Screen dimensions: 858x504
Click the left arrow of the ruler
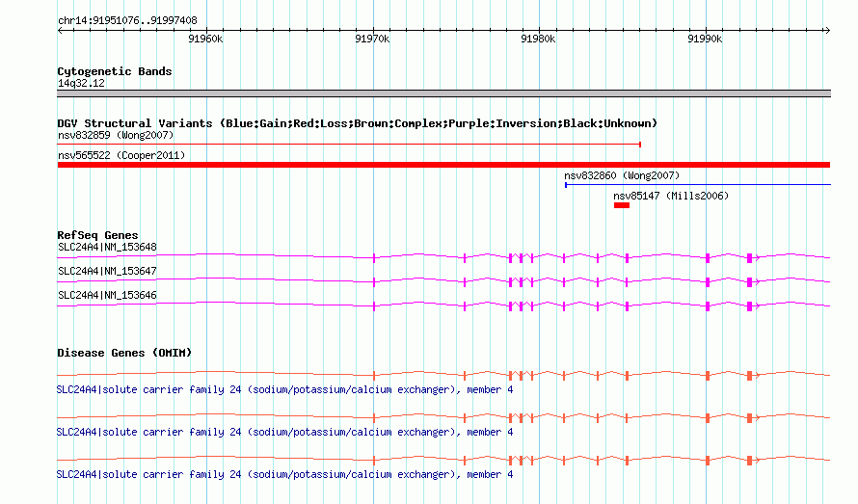(60, 30)
